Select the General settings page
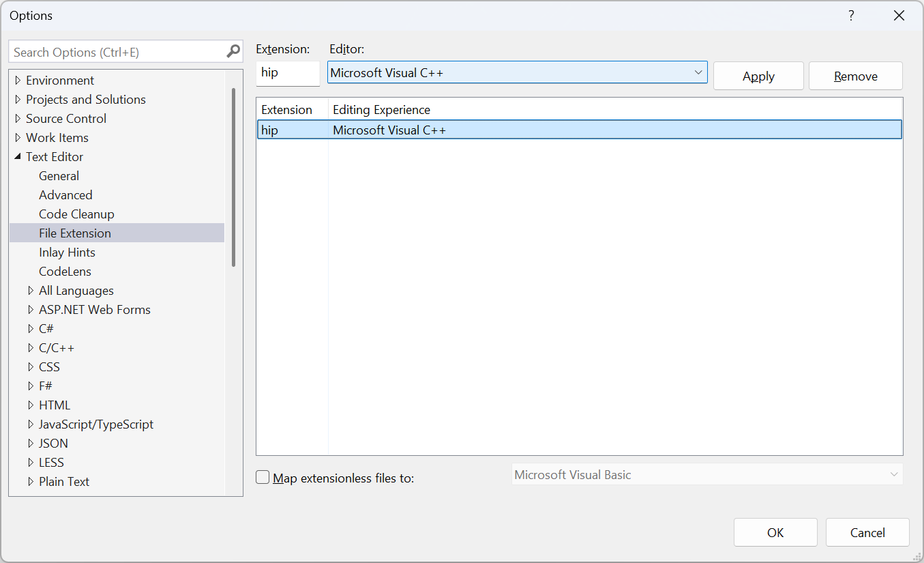The width and height of the screenshot is (924, 563). [59, 176]
